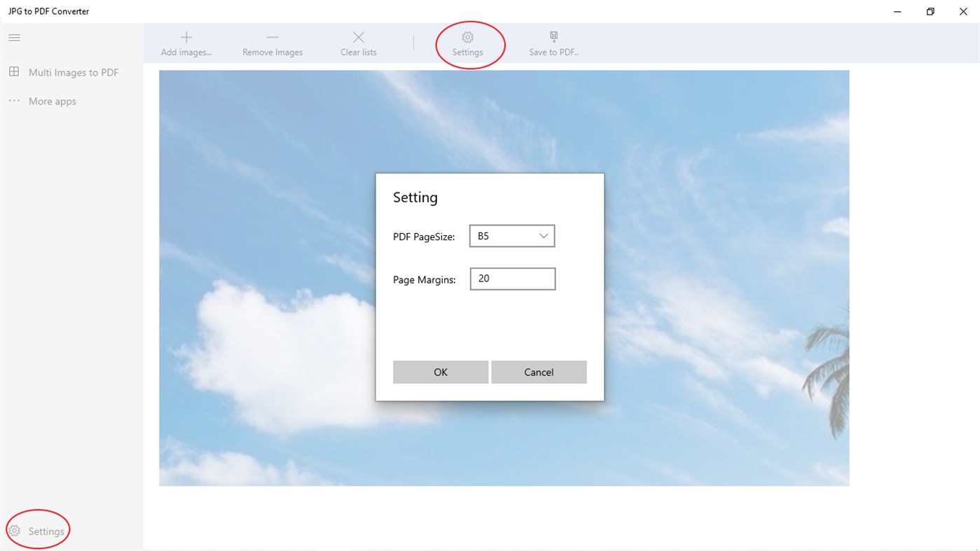The image size is (980, 551).
Task: Select the Remove Images tool
Action: pos(272,42)
